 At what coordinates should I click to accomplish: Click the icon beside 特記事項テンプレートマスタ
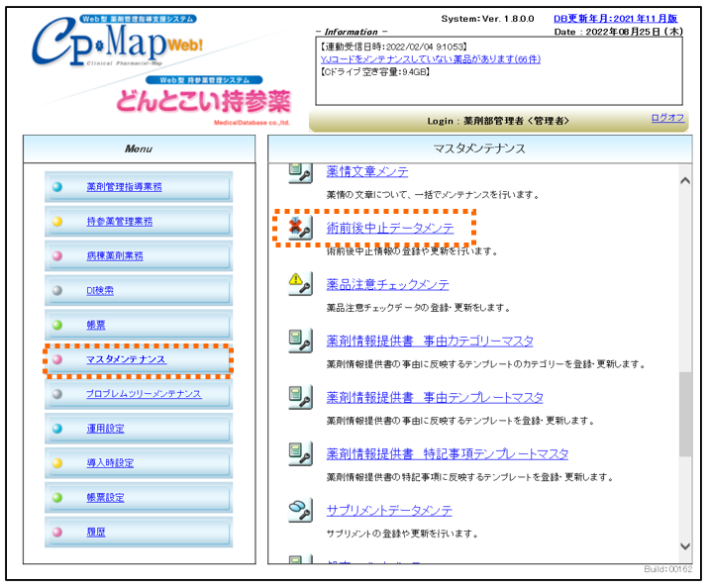(299, 453)
